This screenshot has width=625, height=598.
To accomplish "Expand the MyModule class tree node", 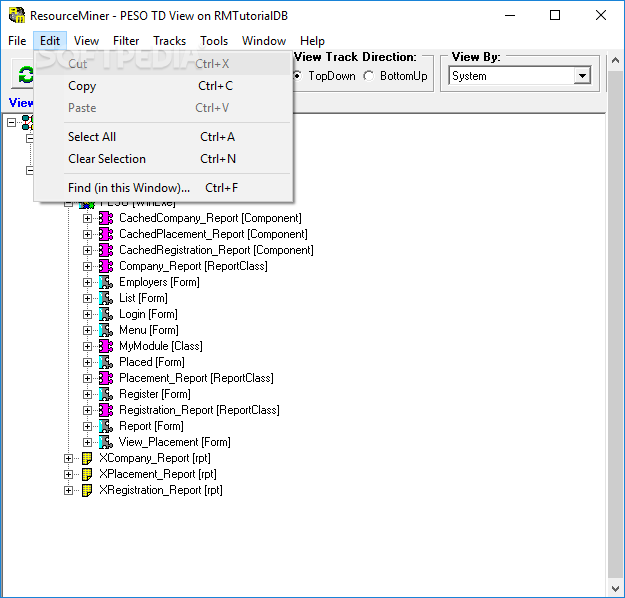I will [87, 346].
